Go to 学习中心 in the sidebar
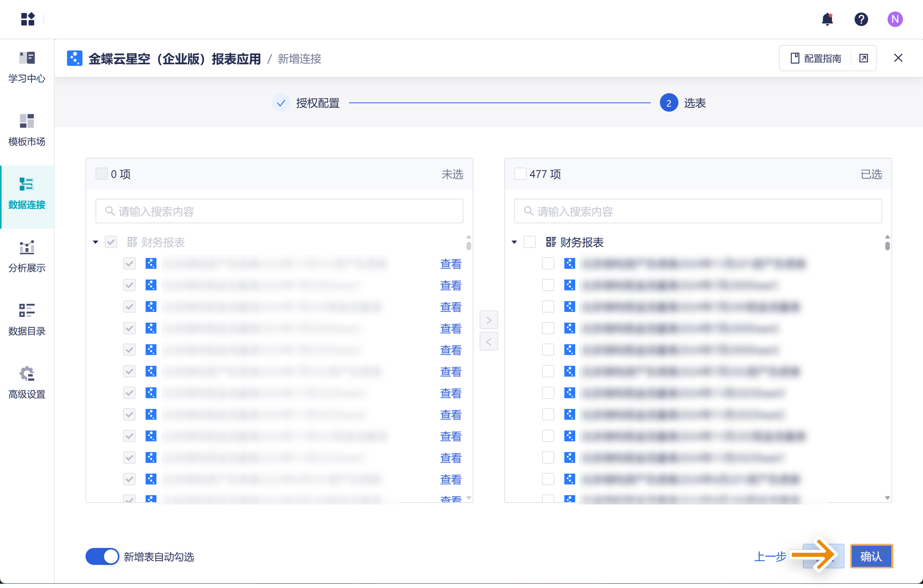The height and width of the screenshot is (588, 923). (x=27, y=67)
